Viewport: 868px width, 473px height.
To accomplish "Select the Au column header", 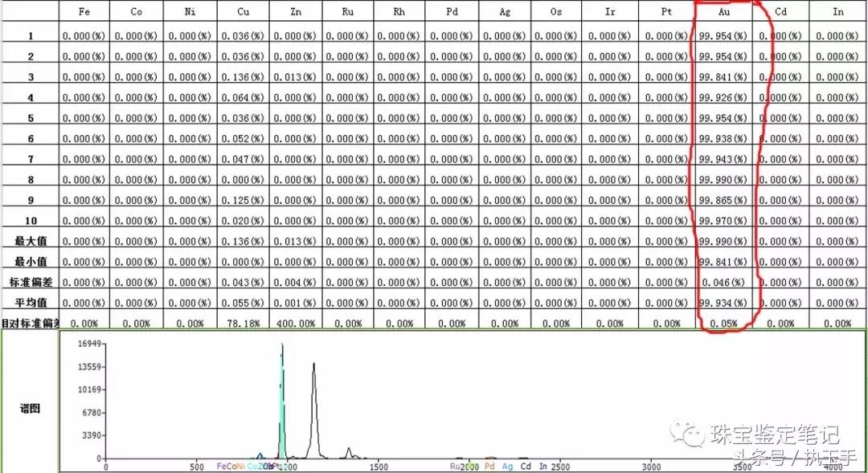I will pos(723,11).
